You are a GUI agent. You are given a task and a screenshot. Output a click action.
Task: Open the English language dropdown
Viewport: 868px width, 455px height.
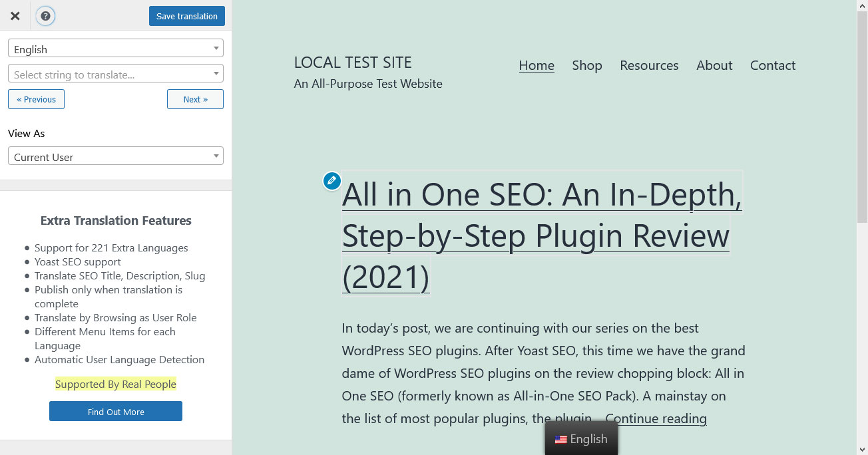pyautogui.click(x=116, y=49)
